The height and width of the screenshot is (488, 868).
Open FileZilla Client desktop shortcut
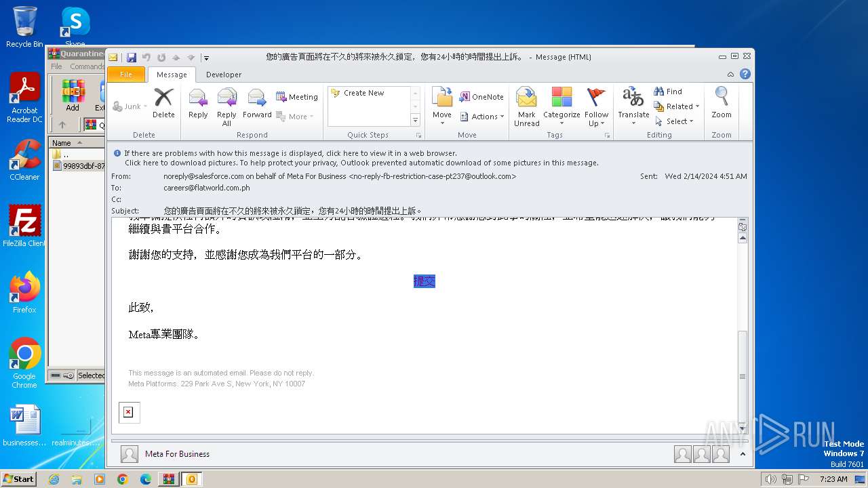(x=24, y=226)
